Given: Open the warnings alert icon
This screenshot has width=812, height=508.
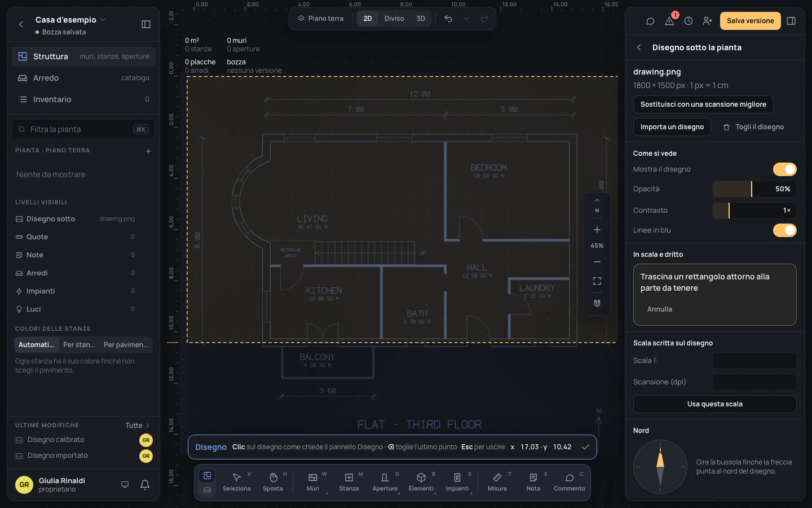Looking at the screenshot, I should [x=669, y=21].
